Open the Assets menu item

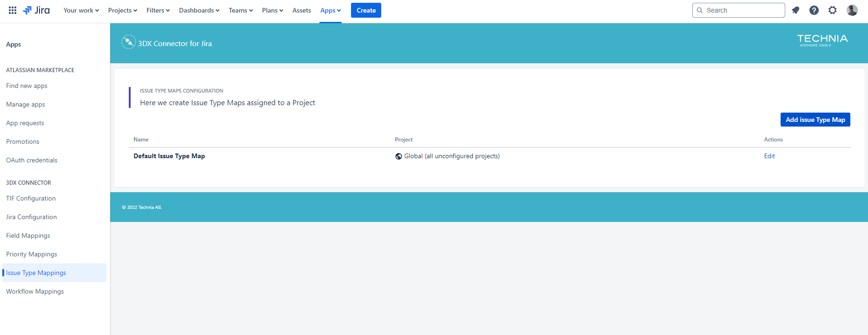click(x=301, y=10)
